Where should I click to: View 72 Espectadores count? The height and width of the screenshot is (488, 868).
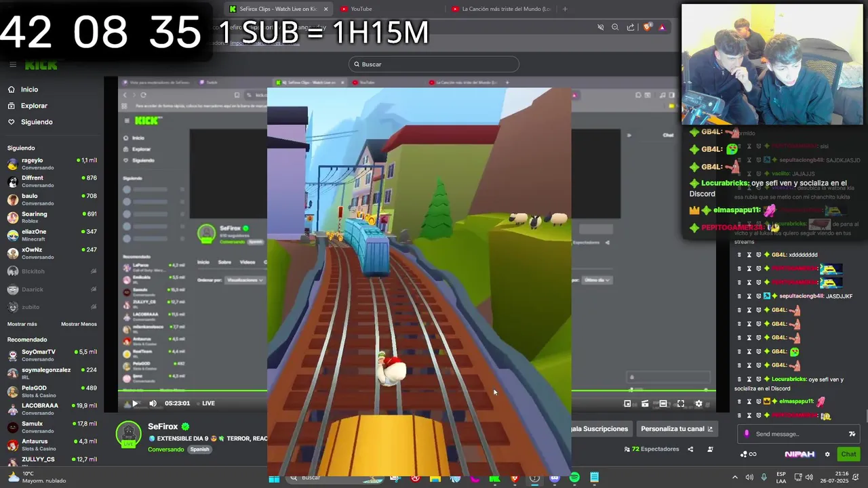[x=652, y=449]
